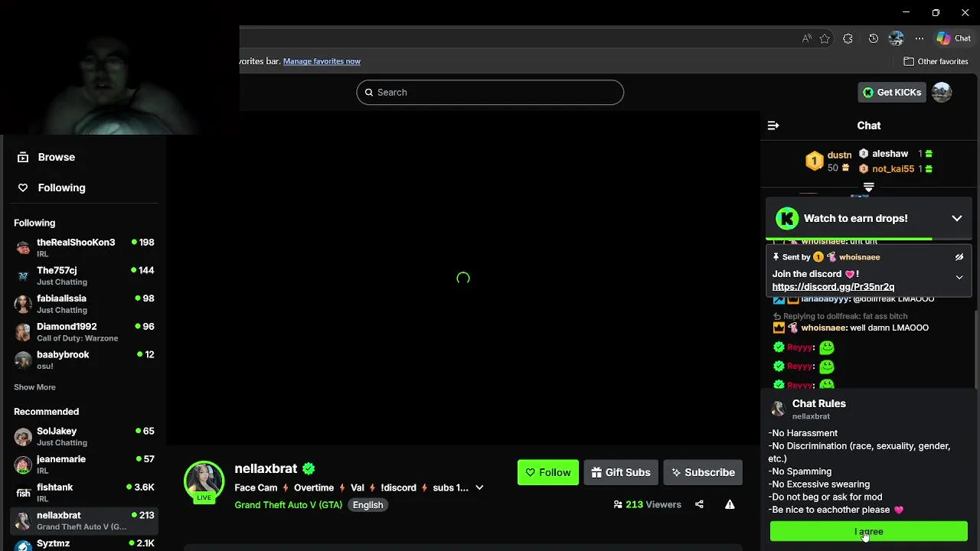
Task: Subscribe to nellaxbrat
Action: (x=703, y=472)
